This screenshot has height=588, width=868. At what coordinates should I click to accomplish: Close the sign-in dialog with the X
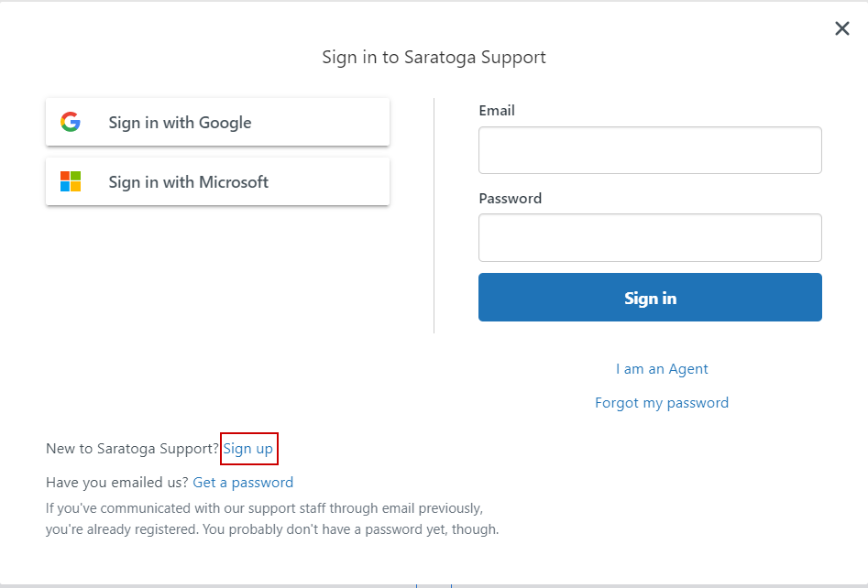(x=842, y=28)
